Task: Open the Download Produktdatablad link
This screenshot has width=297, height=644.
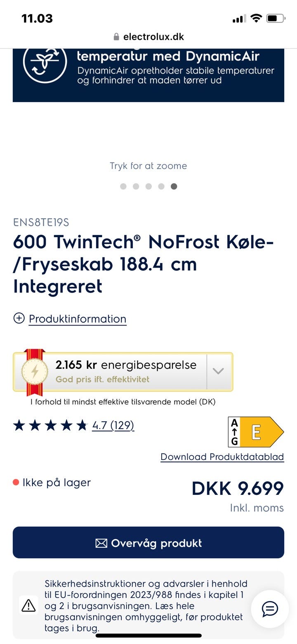Action: pos(222,457)
